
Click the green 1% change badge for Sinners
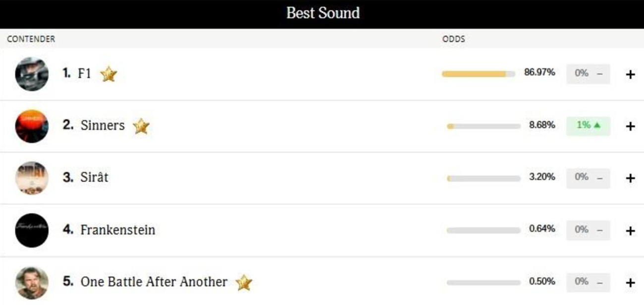point(588,125)
